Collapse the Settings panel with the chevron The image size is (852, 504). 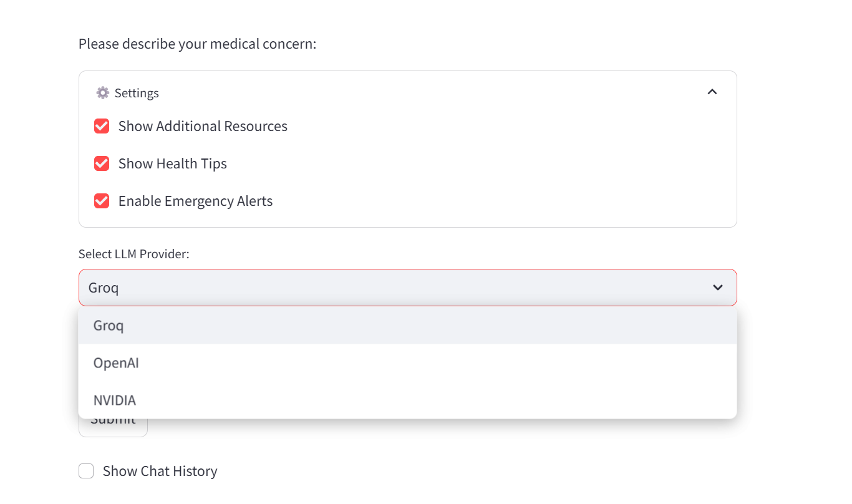(x=712, y=92)
